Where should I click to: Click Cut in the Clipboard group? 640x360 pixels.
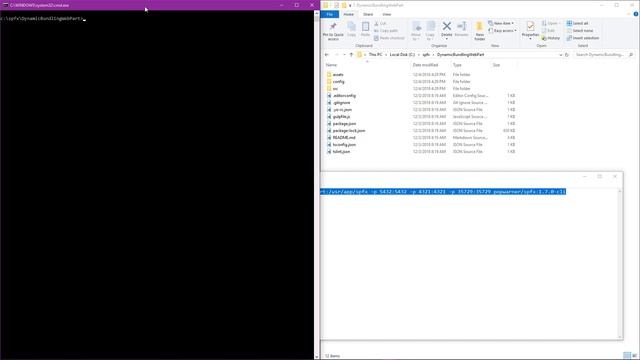coord(380,24)
